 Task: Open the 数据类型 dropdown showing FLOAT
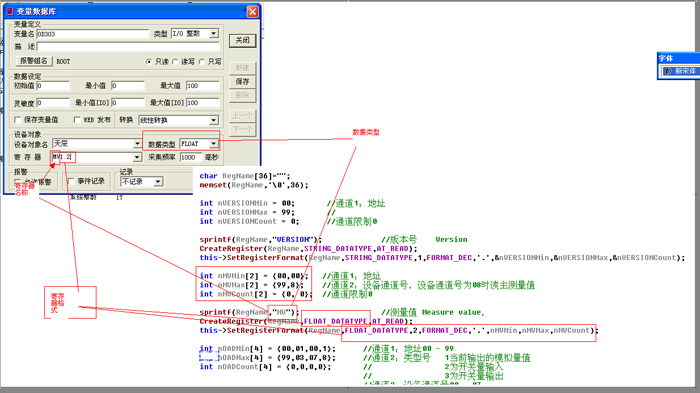click(213, 143)
